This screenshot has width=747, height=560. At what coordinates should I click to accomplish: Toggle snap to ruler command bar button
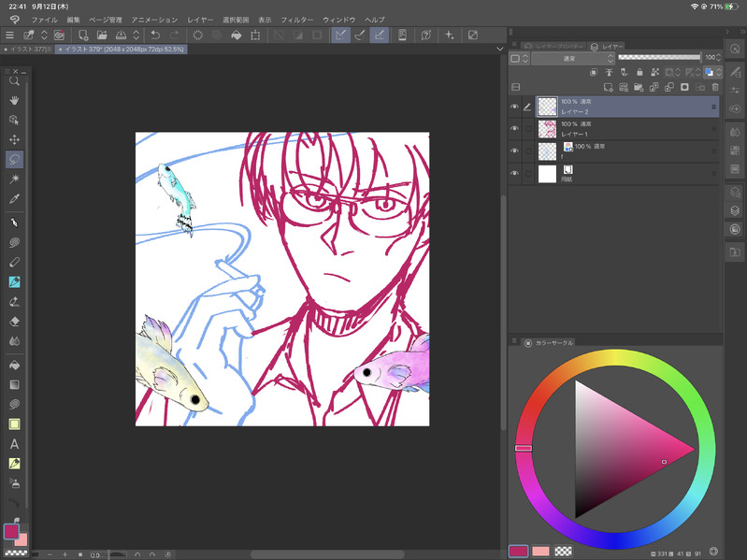(340, 35)
